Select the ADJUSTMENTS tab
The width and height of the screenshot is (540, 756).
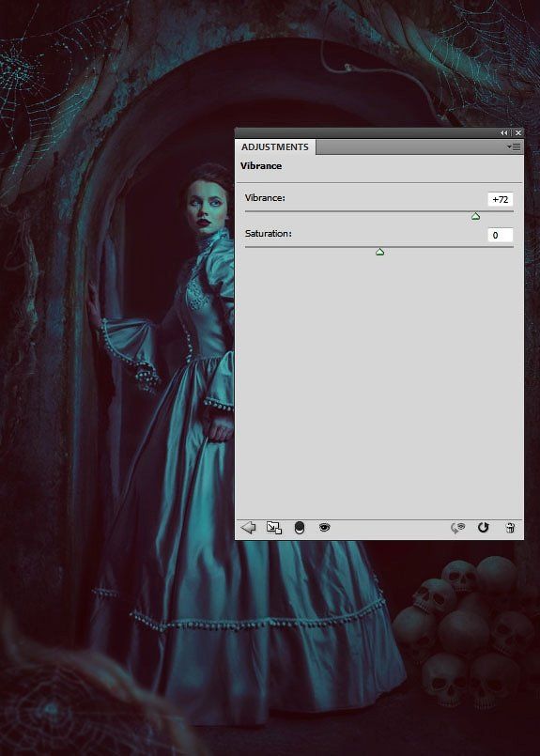(x=275, y=147)
